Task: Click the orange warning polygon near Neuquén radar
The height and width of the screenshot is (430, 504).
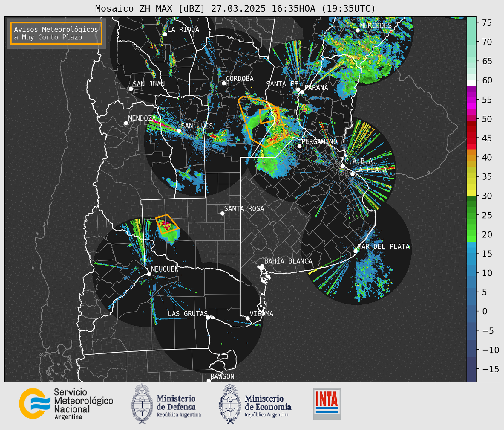Action: pos(167,224)
